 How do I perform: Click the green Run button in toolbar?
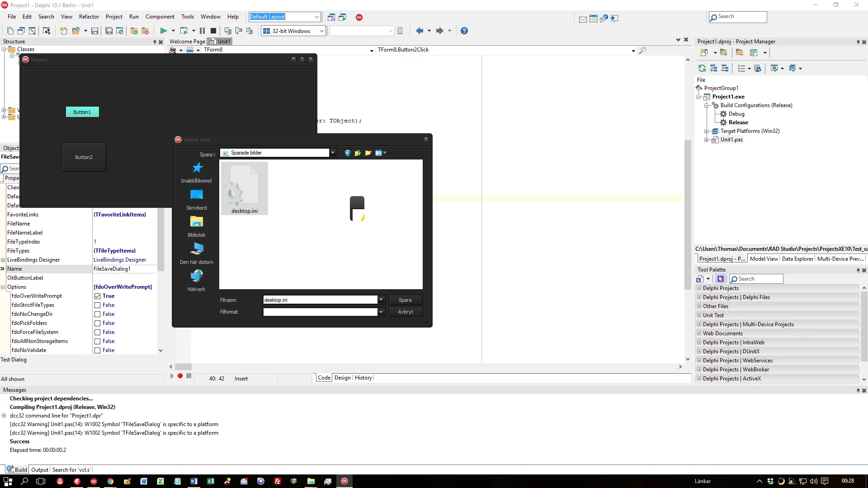tap(163, 31)
